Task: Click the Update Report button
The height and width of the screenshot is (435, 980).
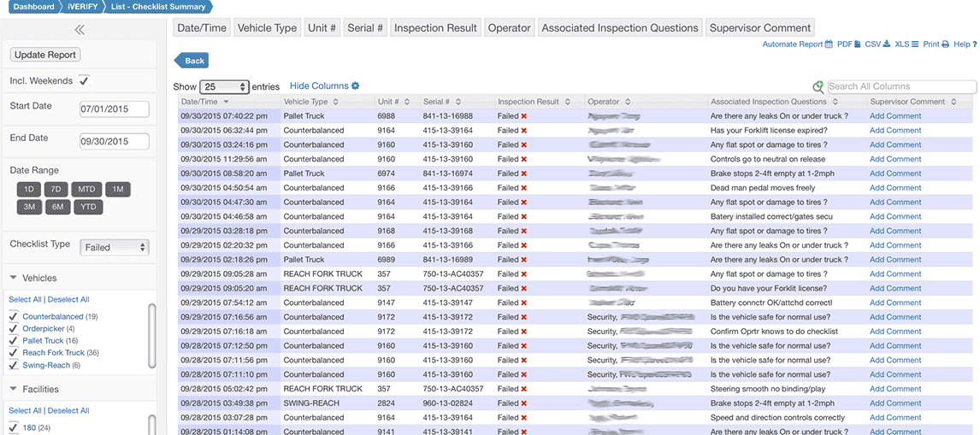Action: [x=45, y=55]
